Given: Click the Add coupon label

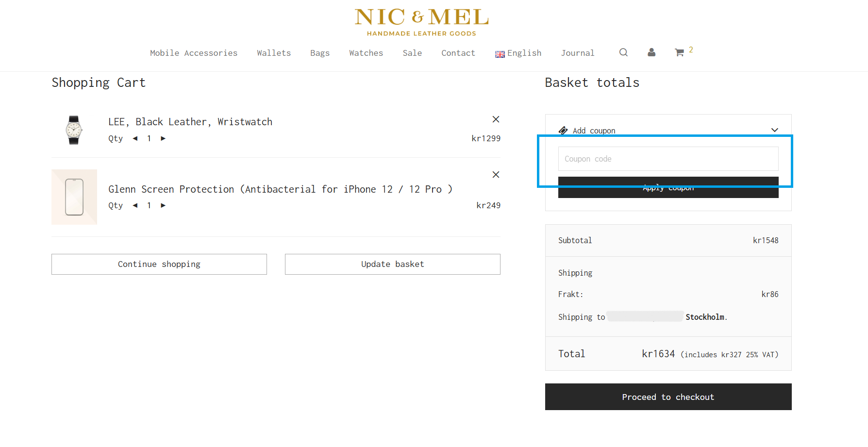Looking at the screenshot, I should 594,131.
